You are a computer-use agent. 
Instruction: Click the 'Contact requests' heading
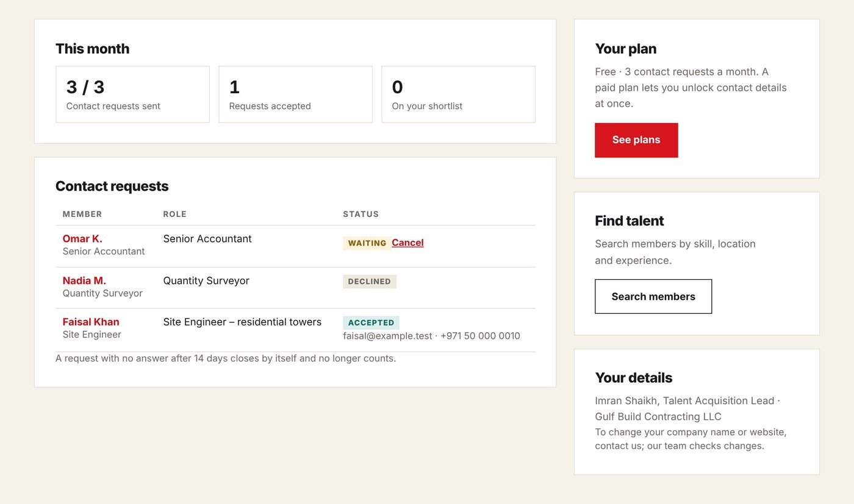112,186
